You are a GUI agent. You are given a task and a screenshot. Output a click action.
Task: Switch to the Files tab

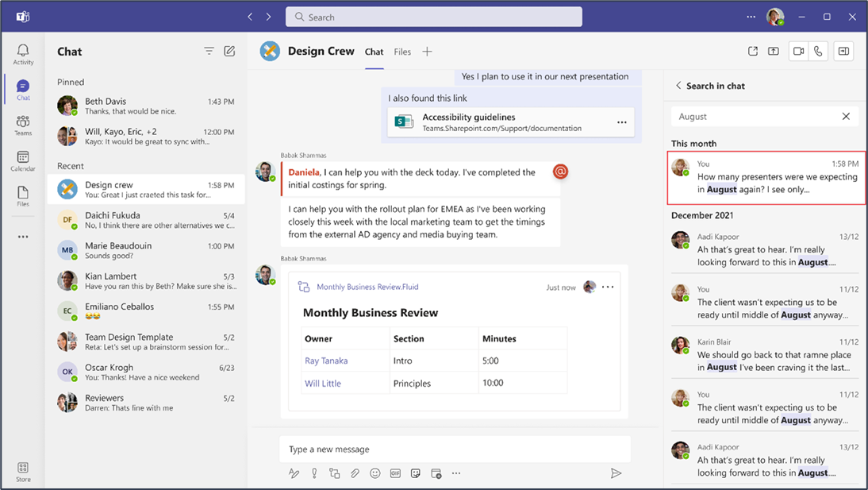click(x=402, y=52)
